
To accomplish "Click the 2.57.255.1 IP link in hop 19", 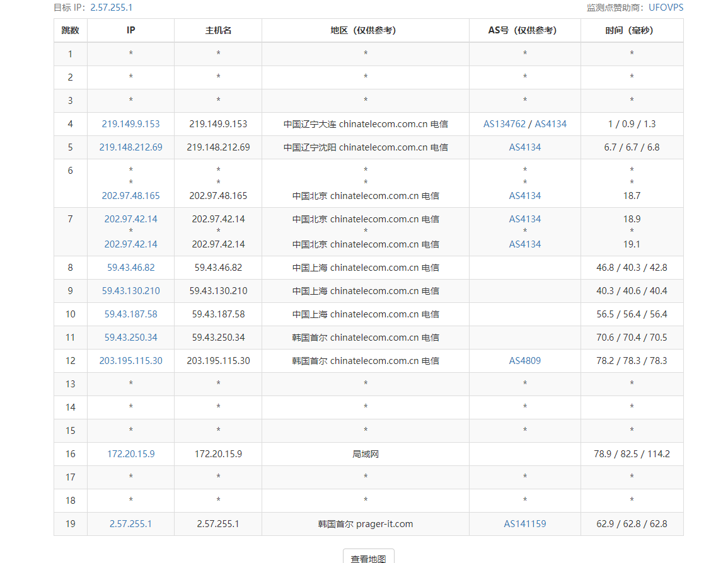I will 130,524.
